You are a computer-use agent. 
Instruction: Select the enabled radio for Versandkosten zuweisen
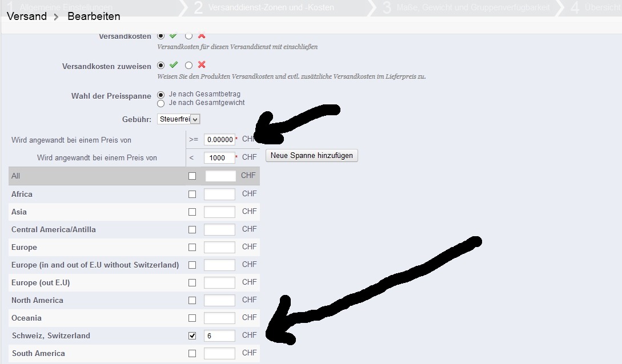pos(160,66)
